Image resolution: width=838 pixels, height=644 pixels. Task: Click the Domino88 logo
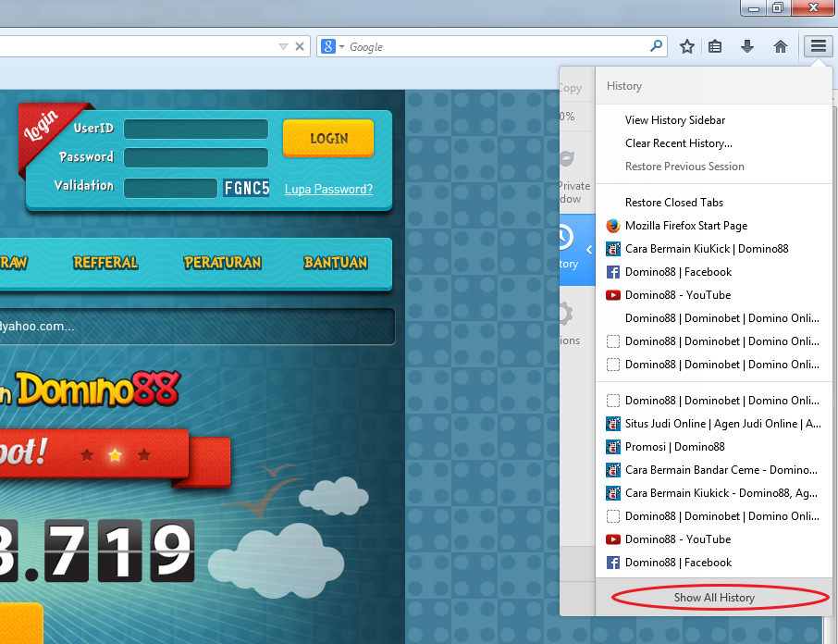click(x=97, y=389)
